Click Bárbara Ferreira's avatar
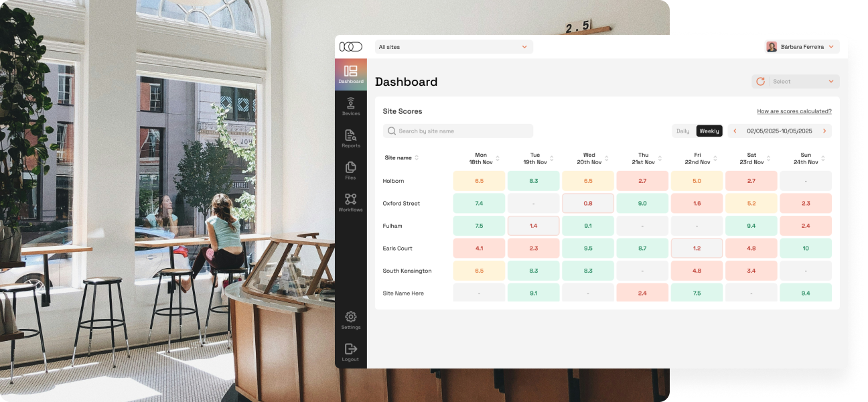This screenshot has height=402, width=868. pyautogui.click(x=772, y=47)
